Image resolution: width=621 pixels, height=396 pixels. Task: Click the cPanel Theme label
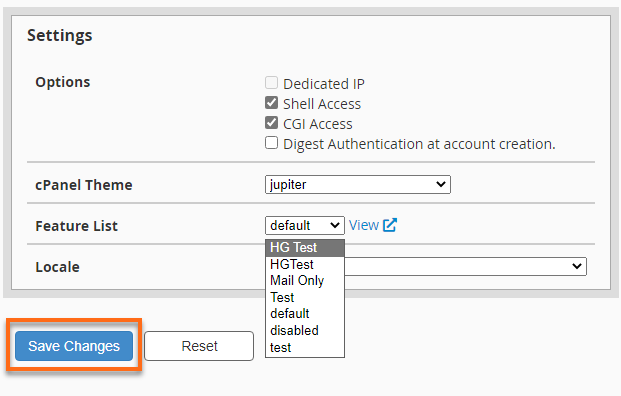tap(84, 185)
